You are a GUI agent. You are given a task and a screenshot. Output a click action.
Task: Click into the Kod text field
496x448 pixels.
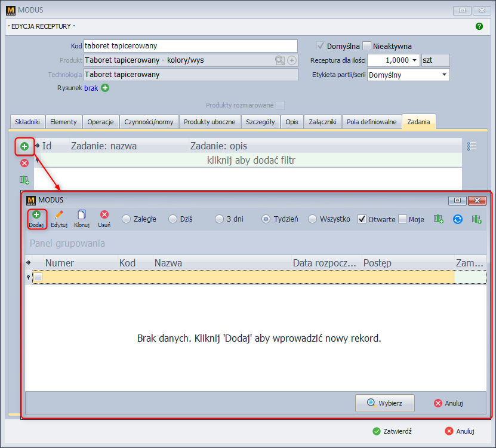(x=190, y=46)
